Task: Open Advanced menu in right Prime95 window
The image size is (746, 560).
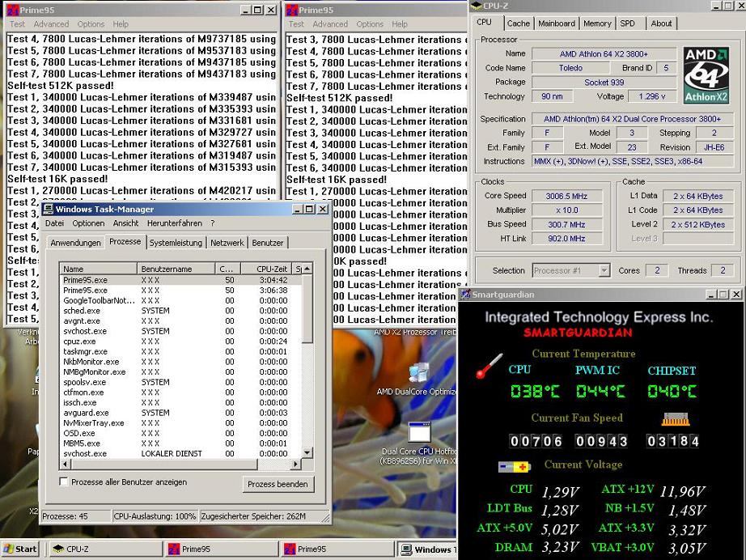Action: coord(330,23)
